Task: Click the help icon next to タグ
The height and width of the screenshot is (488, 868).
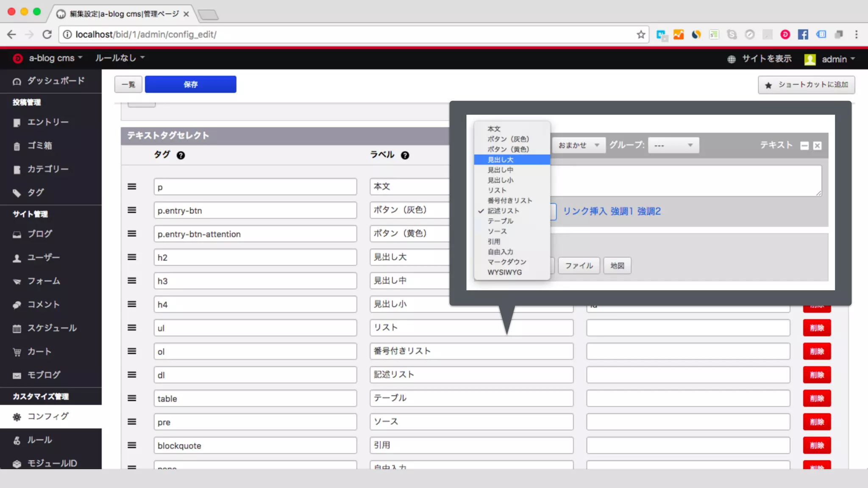Action: [x=181, y=155]
